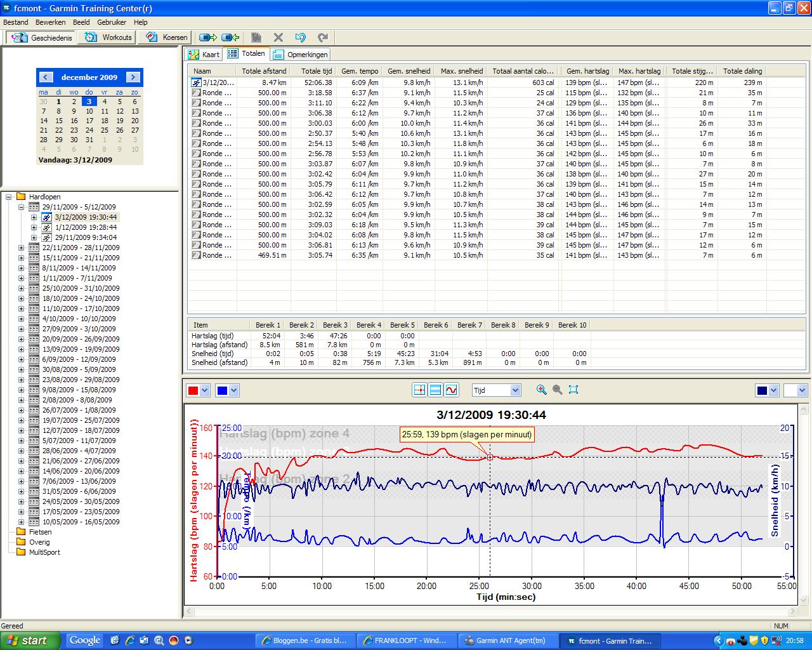The height and width of the screenshot is (650, 812).
Task: Select December 3 in the calendar
Action: [89, 102]
